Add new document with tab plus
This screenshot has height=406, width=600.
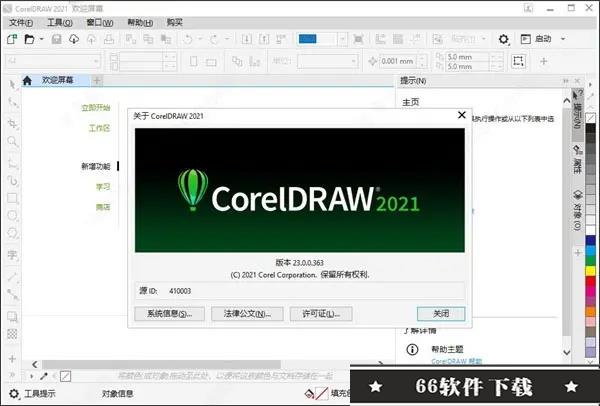pos(97,80)
